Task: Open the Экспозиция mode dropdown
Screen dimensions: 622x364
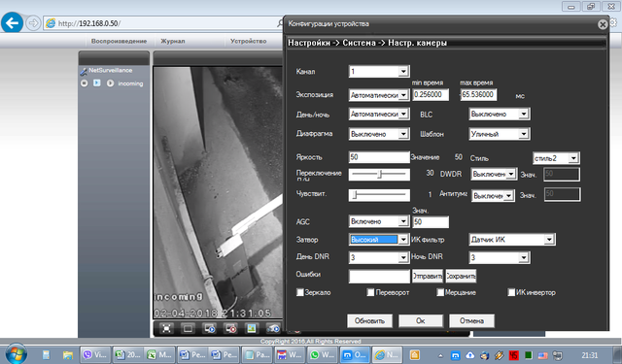Action: tap(379, 95)
